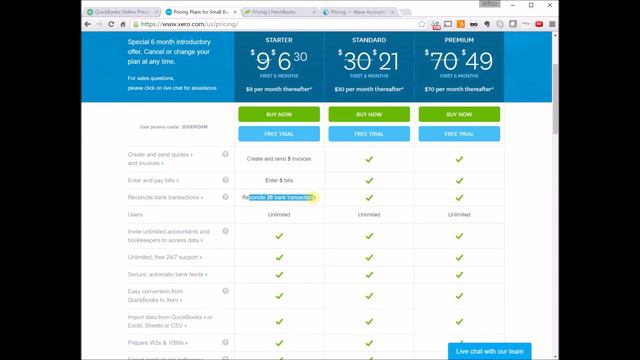Start Free Trial for Standard plan
Viewport: 640px width, 360px height.
(x=369, y=134)
